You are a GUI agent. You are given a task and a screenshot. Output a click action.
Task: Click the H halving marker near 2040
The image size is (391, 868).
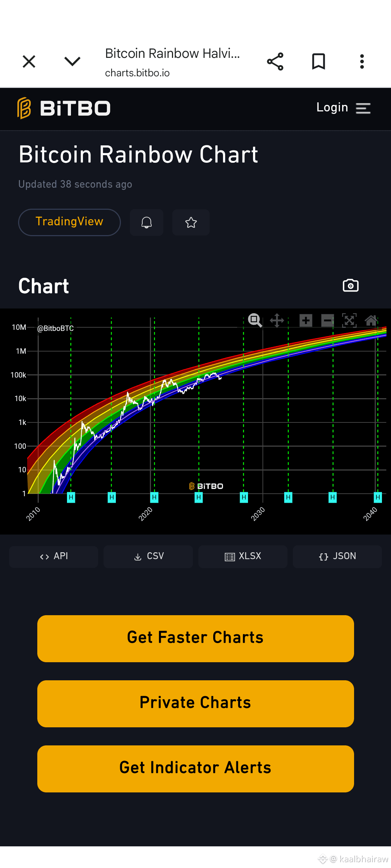(378, 498)
